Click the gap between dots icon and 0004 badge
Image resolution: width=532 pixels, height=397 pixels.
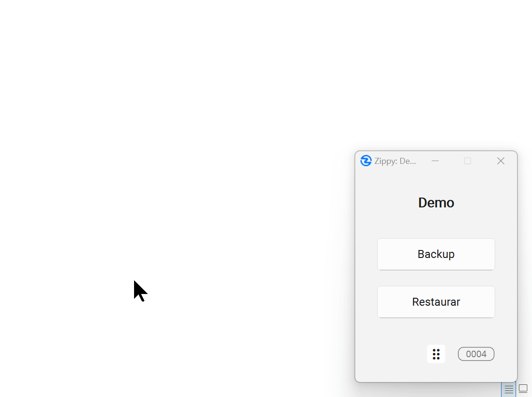point(451,354)
